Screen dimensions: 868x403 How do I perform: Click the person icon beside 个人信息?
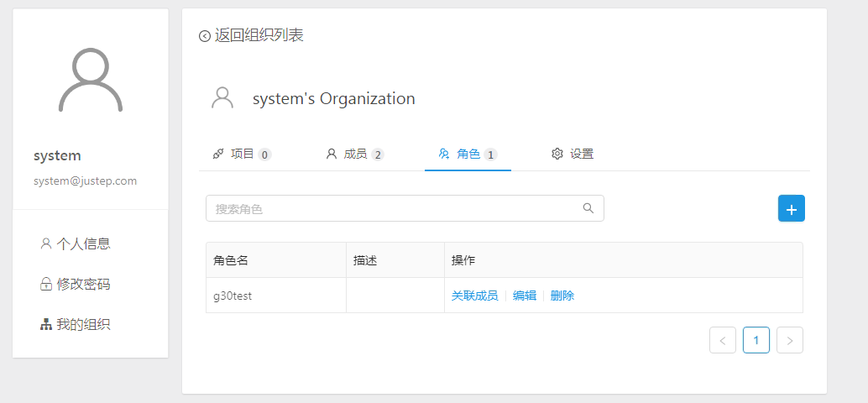click(x=46, y=243)
